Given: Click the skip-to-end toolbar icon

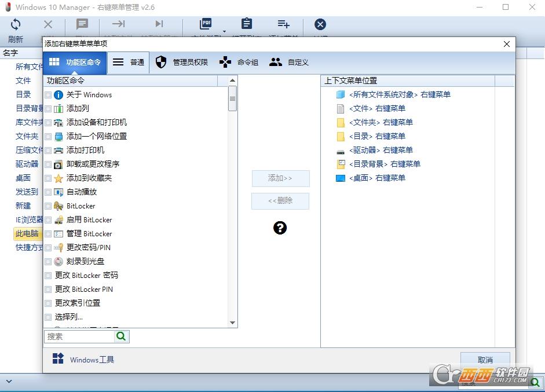Looking at the screenshot, I should click(159, 24).
